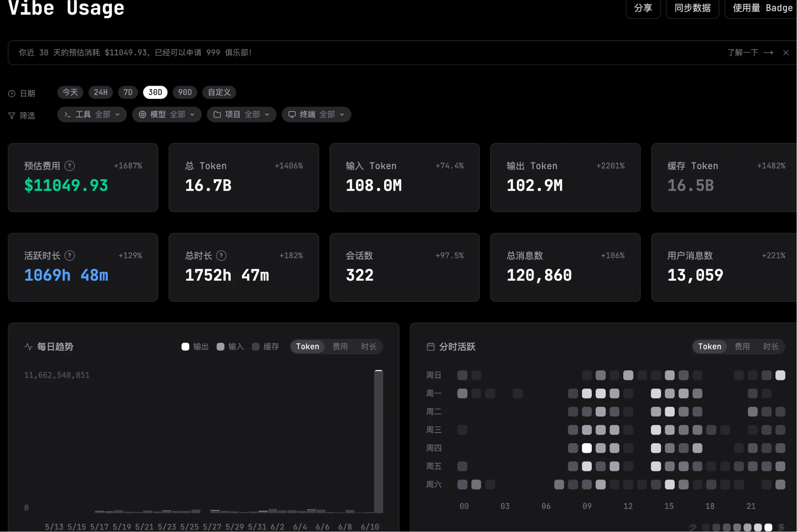The height and width of the screenshot is (532, 797).
Task: Switch 分时活跃 heatmap to Token tab
Action: (710, 346)
